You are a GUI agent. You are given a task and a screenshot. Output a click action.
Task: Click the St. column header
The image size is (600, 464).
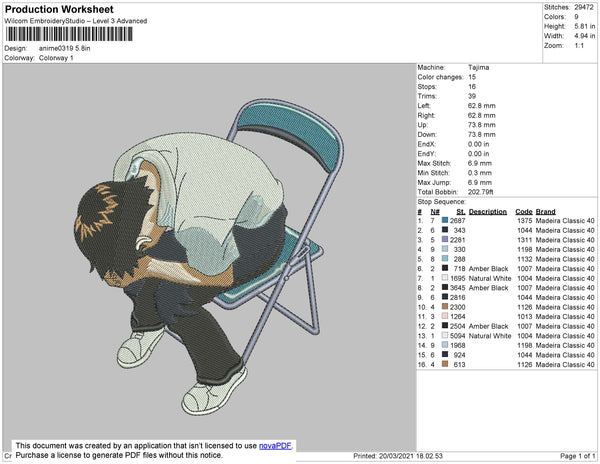click(460, 212)
